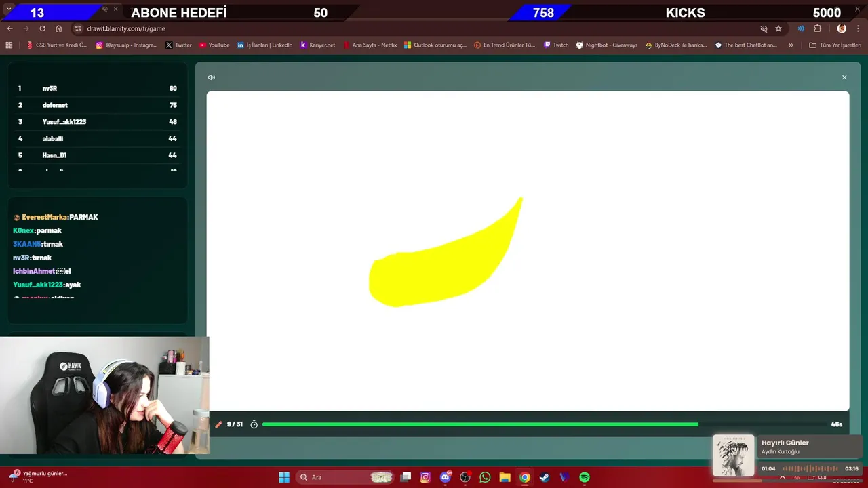Open OBS Studio from the taskbar
The image size is (868, 488).
pyautogui.click(x=465, y=477)
